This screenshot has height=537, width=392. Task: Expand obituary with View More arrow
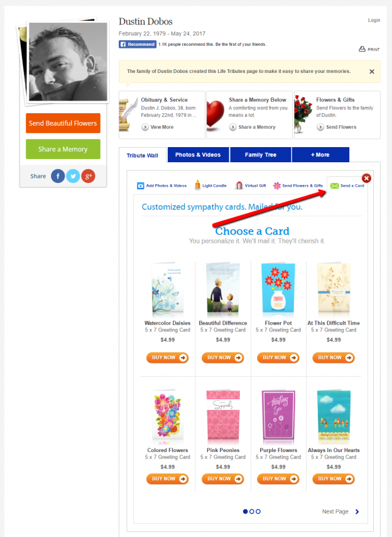click(x=145, y=127)
